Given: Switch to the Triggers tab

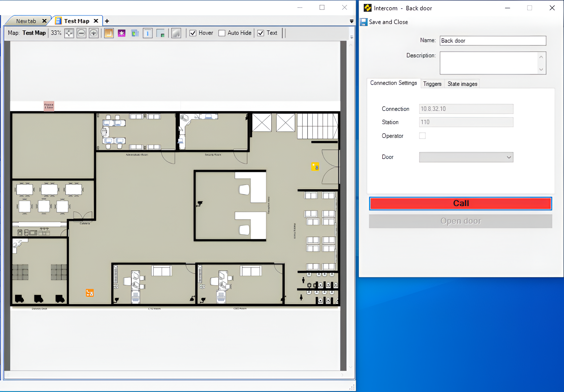Looking at the screenshot, I should [x=432, y=84].
